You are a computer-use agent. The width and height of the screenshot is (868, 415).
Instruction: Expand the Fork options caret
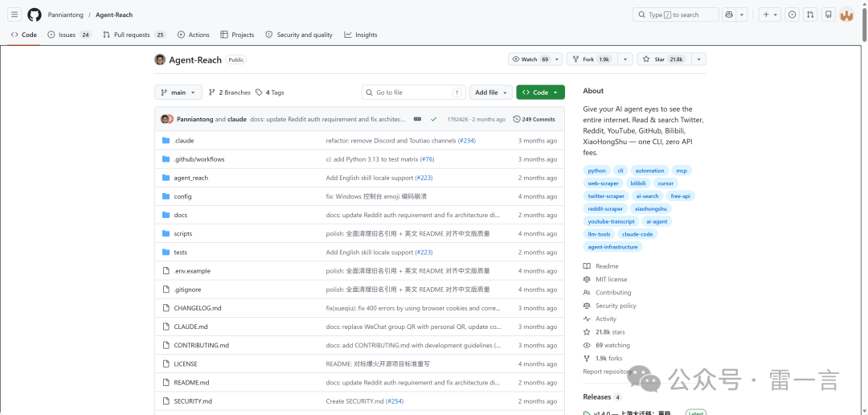tap(625, 60)
